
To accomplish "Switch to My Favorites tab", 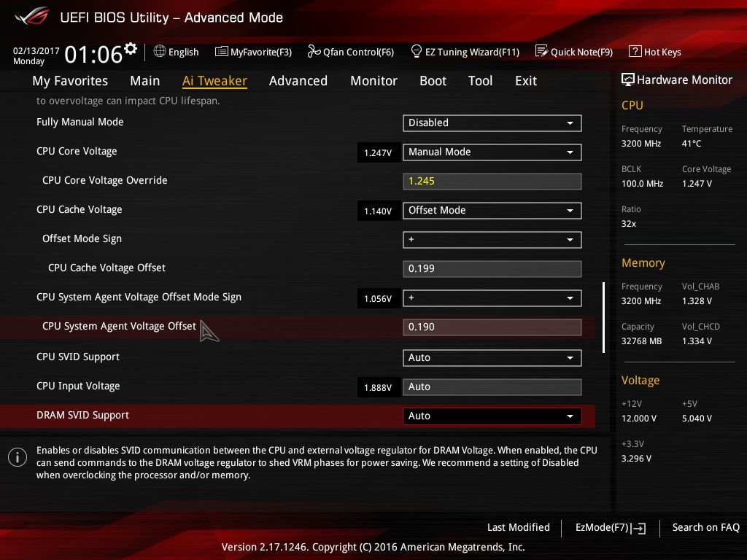I will pyautogui.click(x=70, y=81).
